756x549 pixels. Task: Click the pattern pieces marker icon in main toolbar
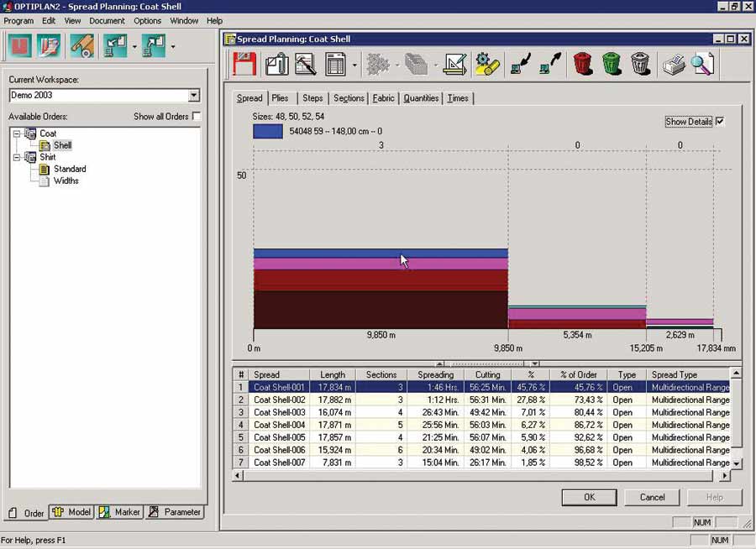(x=50, y=46)
